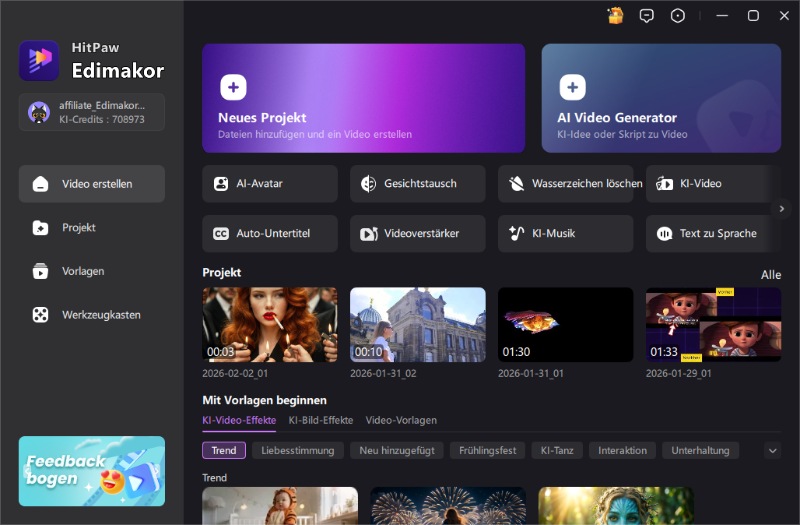800x525 pixels.
Task: Click the project name 2026-01-29_01
Action: click(x=679, y=373)
